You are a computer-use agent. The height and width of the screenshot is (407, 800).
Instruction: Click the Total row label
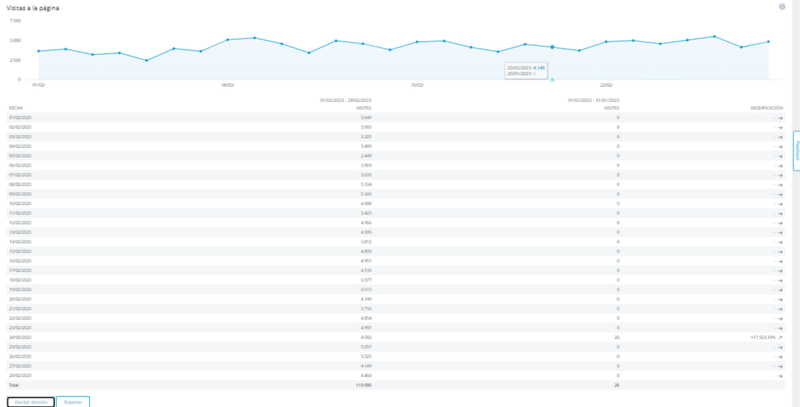pos(14,385)
